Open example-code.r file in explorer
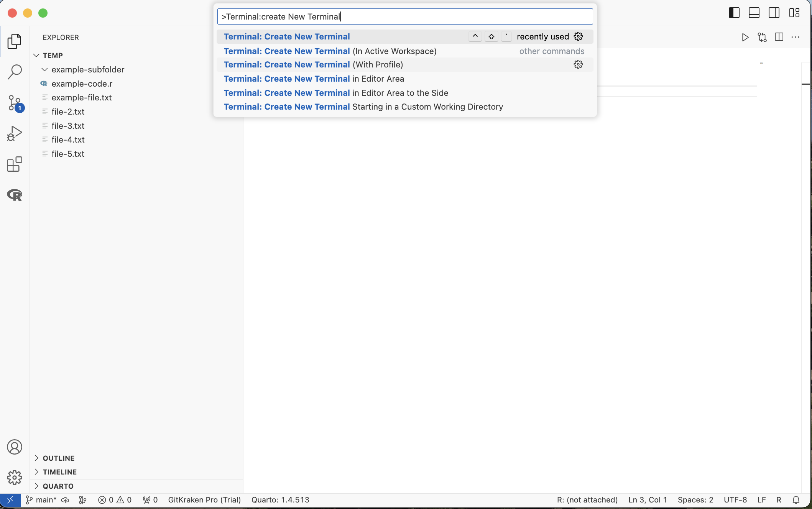The height and width of the screenshot is (509, 812). [82, 84]
